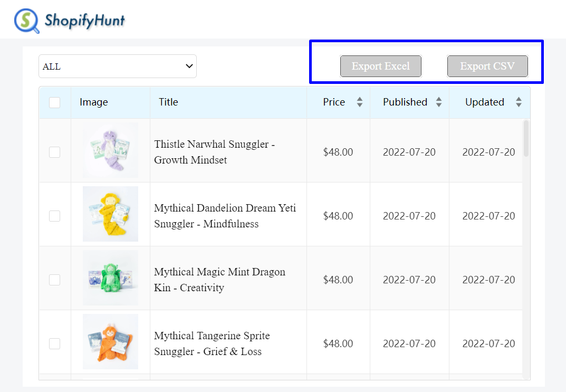
Task: Open the purple narwhal product thumbnail
Action: [x=110, y=150]
